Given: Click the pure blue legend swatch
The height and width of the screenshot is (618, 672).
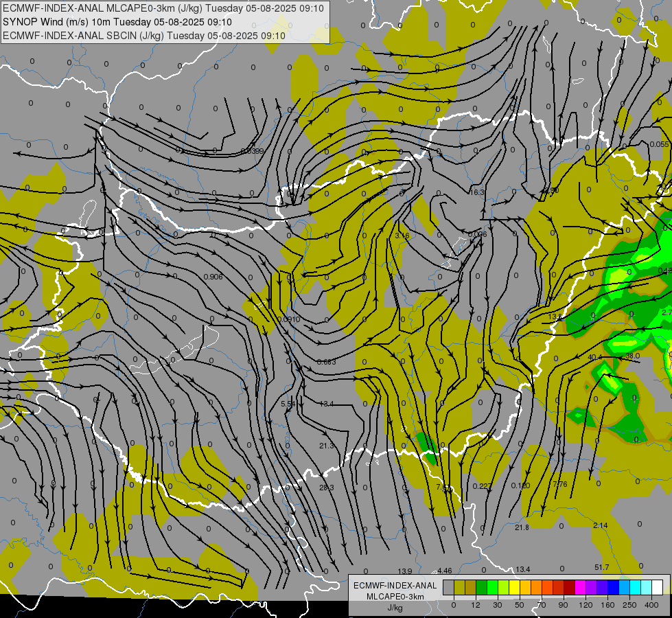Looking at the screenshot, I should 614,587.
